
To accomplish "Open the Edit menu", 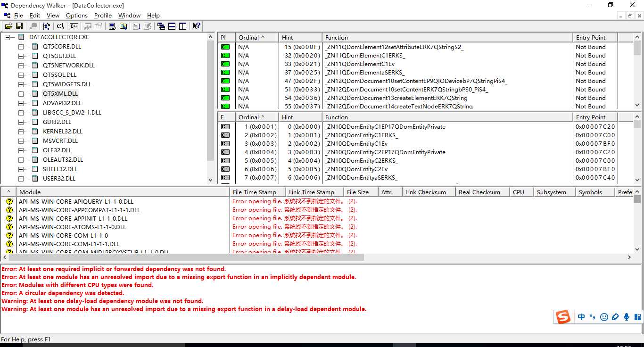I will tap(35, 16).
